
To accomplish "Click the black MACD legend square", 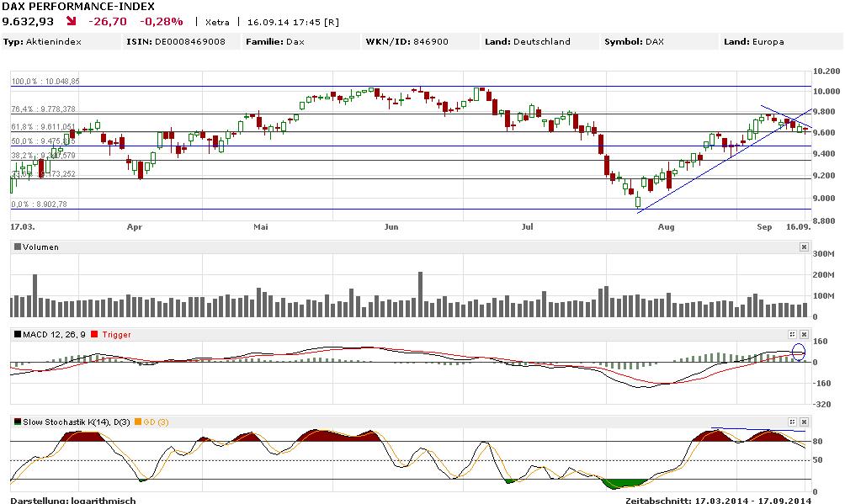I will 18,334.
